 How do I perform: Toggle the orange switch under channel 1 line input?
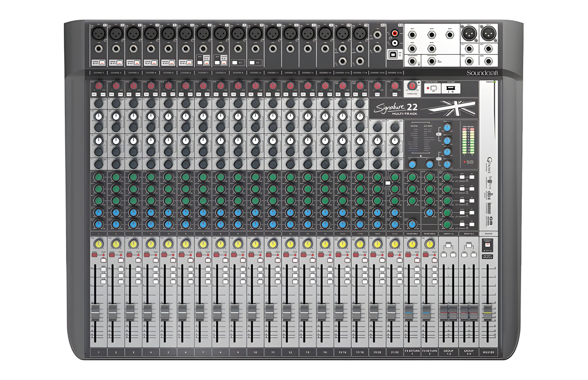tap(102, 63)
